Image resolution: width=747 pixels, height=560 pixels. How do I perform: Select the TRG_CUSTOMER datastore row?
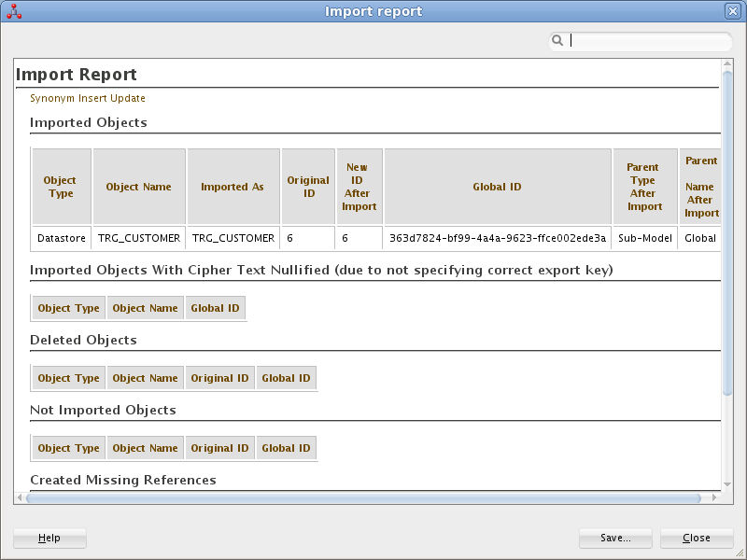click(138, 238)
